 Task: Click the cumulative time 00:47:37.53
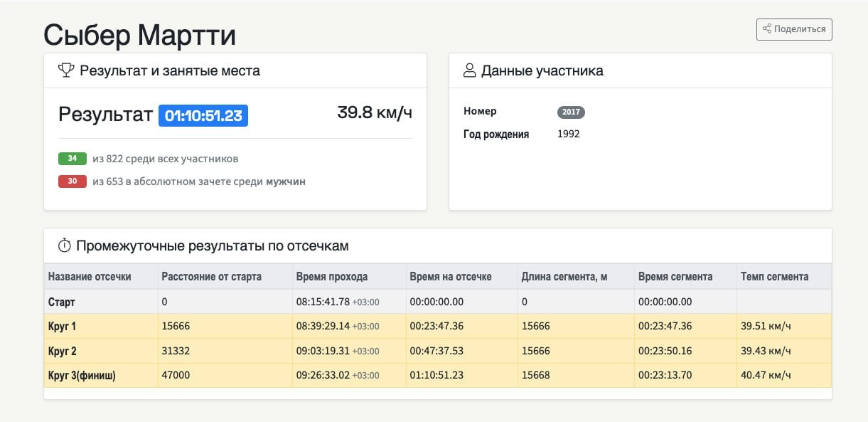click(436, 351)
